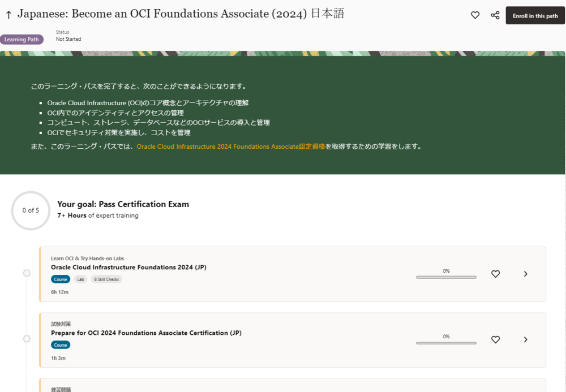
Task: Click the share icon in the header
Action: click(495, 15)
